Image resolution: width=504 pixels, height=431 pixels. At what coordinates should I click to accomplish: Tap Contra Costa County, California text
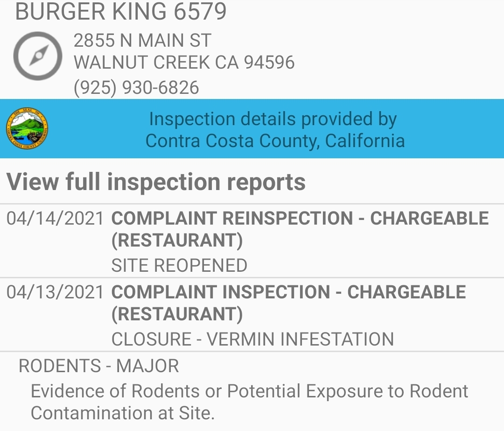[275, 141]
